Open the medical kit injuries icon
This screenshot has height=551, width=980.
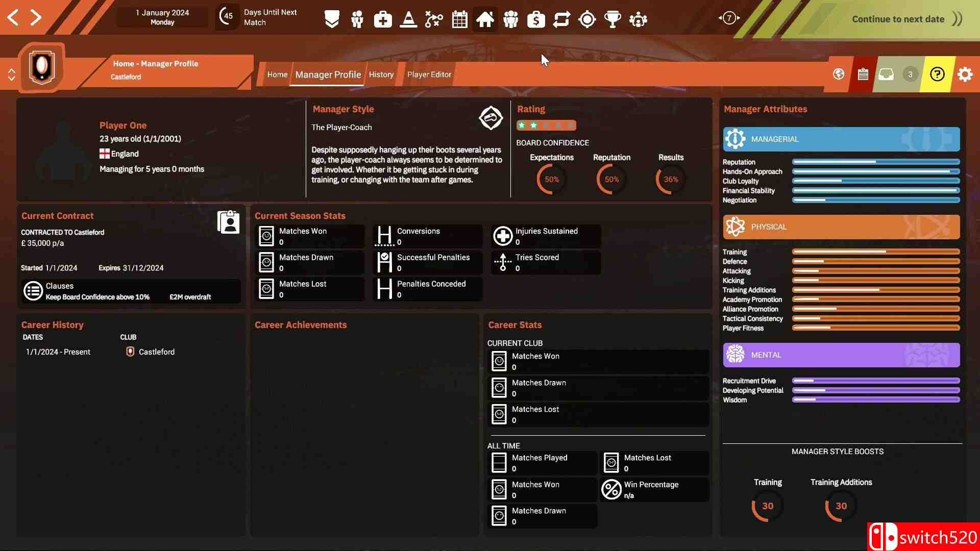pos(383,19)
